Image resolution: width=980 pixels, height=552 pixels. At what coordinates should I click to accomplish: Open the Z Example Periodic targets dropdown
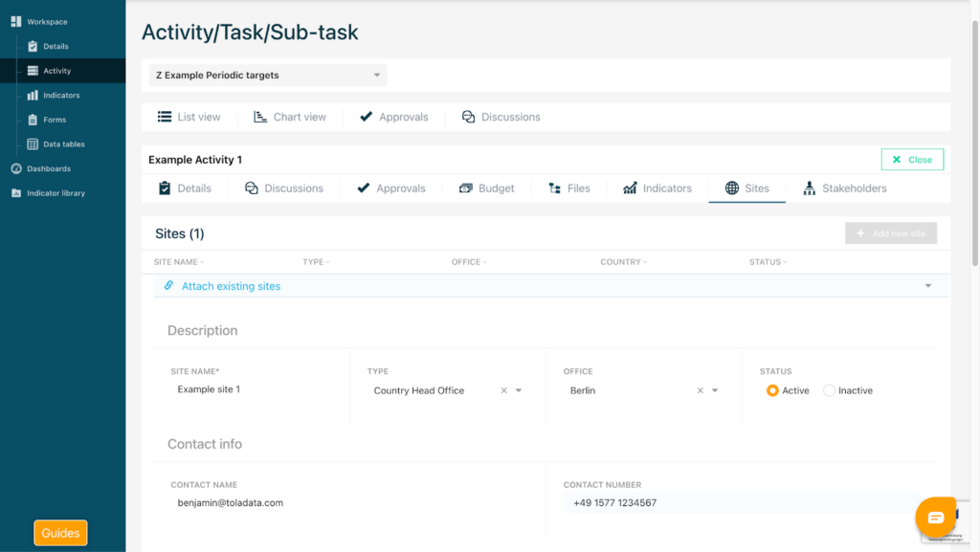[268, 75]
